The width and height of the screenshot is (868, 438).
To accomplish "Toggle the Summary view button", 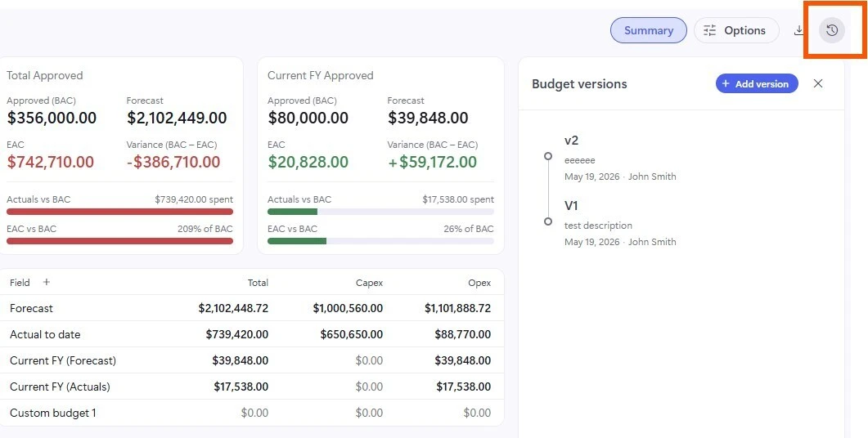I will [x=648, y=30].
